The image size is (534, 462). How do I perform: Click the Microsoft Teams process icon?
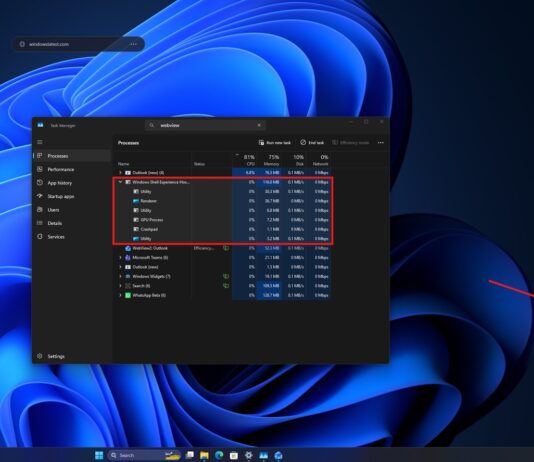tap(128, 258)
